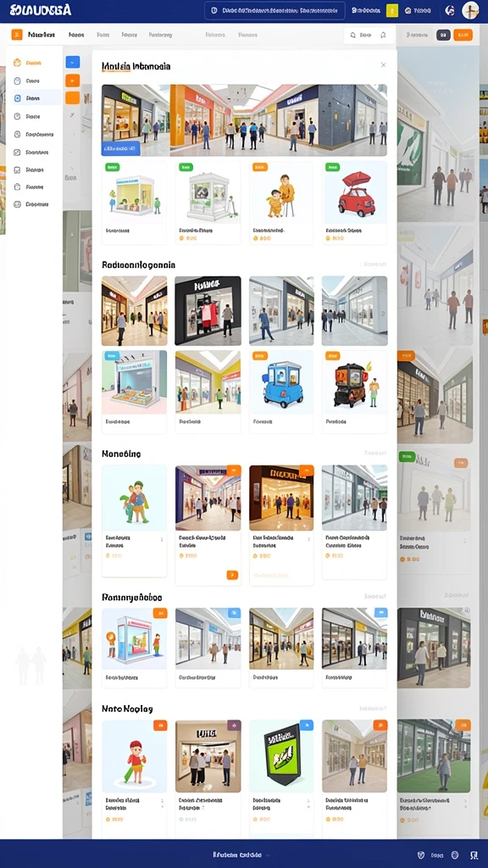Open the yellow kiosk booth card
488x868 pixels.
click(x=134, y=203)
